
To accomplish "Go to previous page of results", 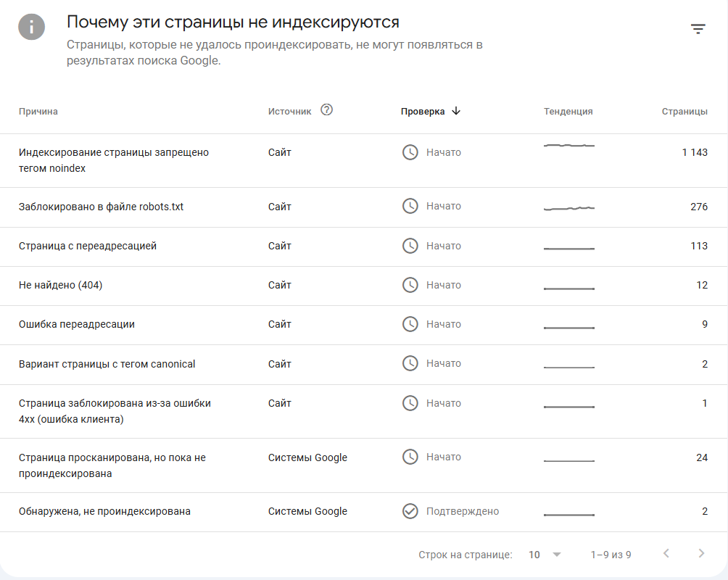I will (666, 553).
